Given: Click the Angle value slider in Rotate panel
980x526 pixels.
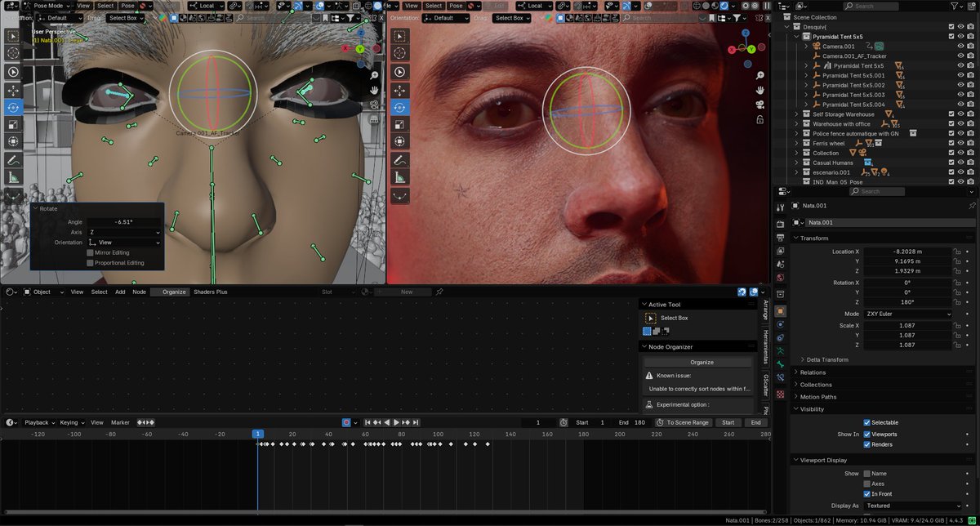Looking at the screenshot, I should tap(124, 222).
